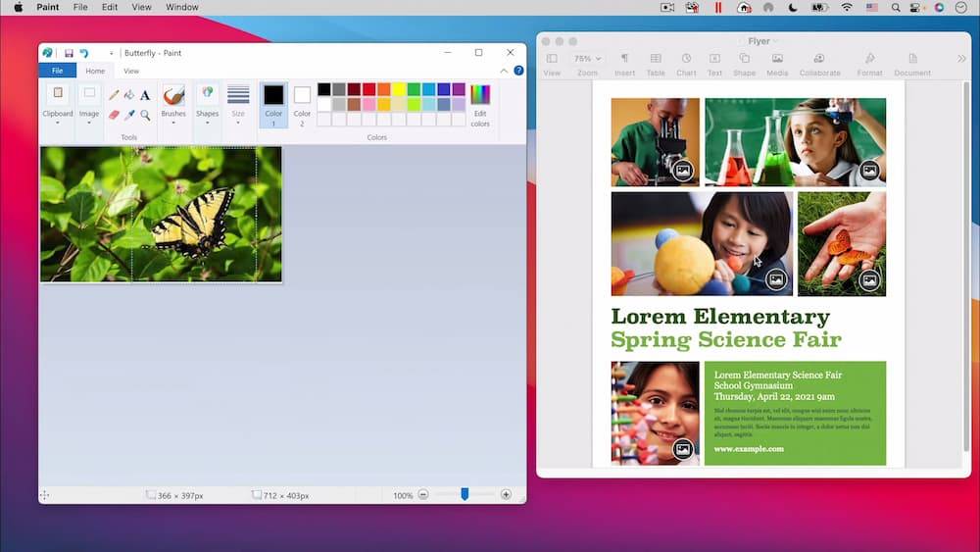The height and width of the screenshot is (552, 980).
Task: Open the Edit menu in macOS menu bar
Action: [x=110, y=8]
